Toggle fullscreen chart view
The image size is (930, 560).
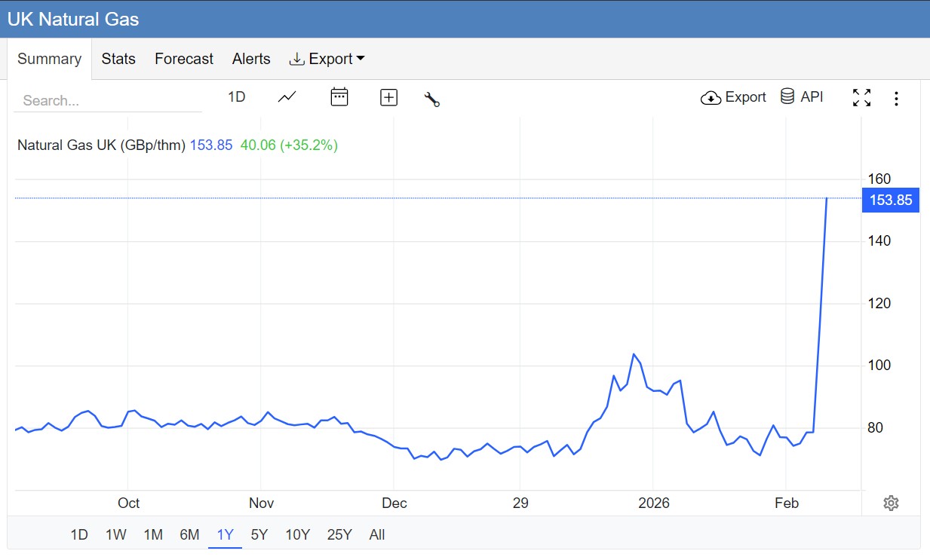pos(861,98)
